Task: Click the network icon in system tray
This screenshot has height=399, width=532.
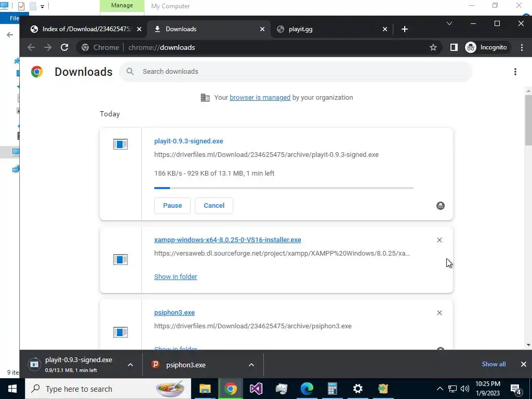Action: [x=453, y=389]
